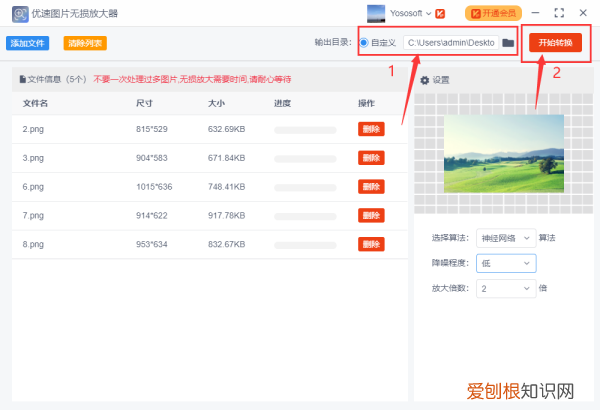Select file name 6.png
600x410 pixels.
coord(33,187)
